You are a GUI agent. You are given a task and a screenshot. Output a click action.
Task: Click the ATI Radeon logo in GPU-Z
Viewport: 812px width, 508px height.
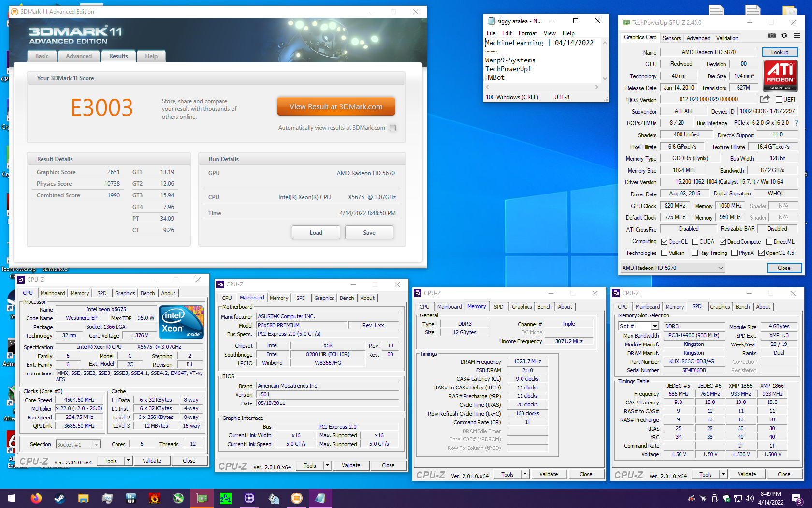tap(780, 75)
